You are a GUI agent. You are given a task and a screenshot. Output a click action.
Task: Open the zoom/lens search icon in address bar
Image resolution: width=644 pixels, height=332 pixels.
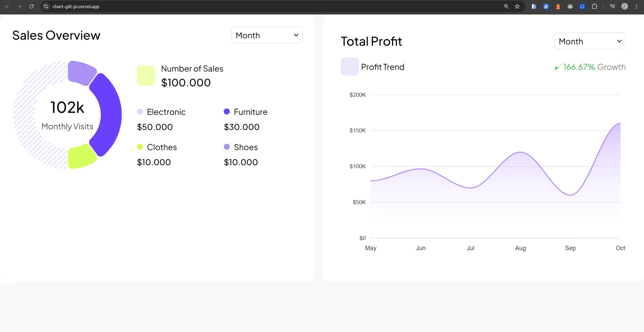click(x=506, y=6)
